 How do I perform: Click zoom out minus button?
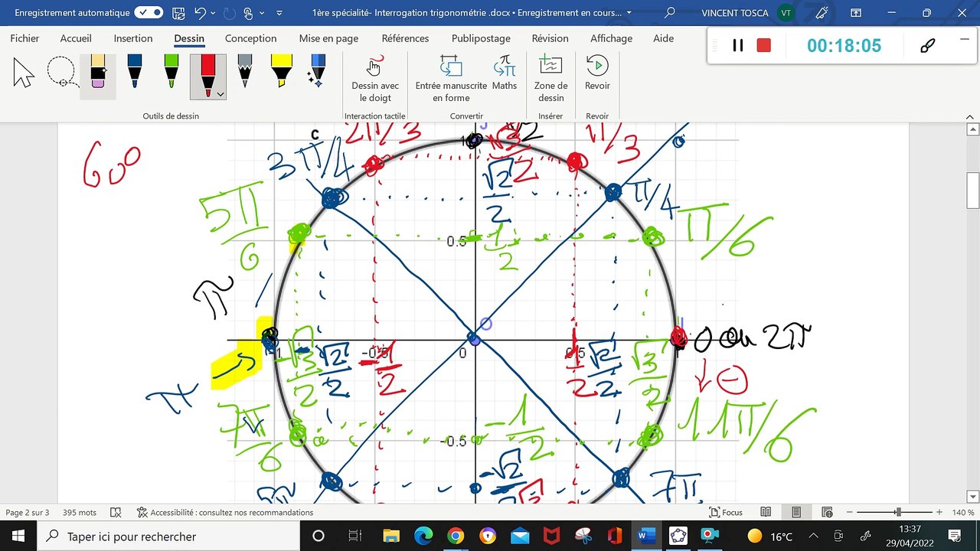coord(850,513)
